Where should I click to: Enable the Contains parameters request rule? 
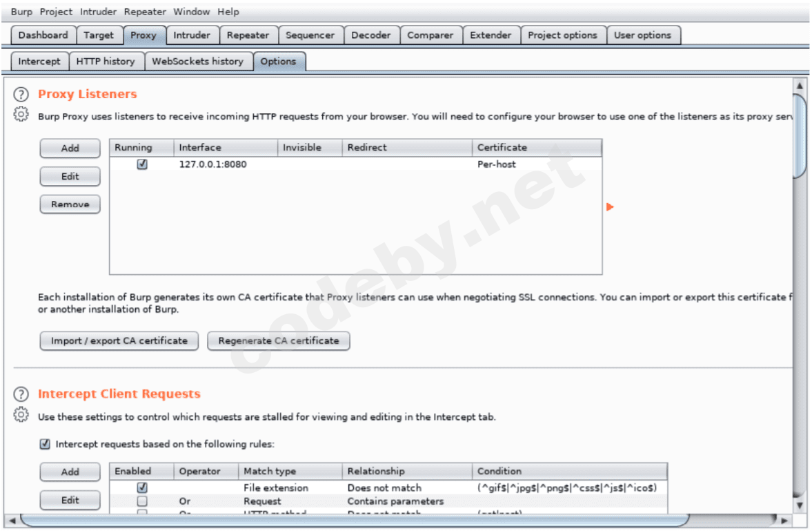[142, 501]
